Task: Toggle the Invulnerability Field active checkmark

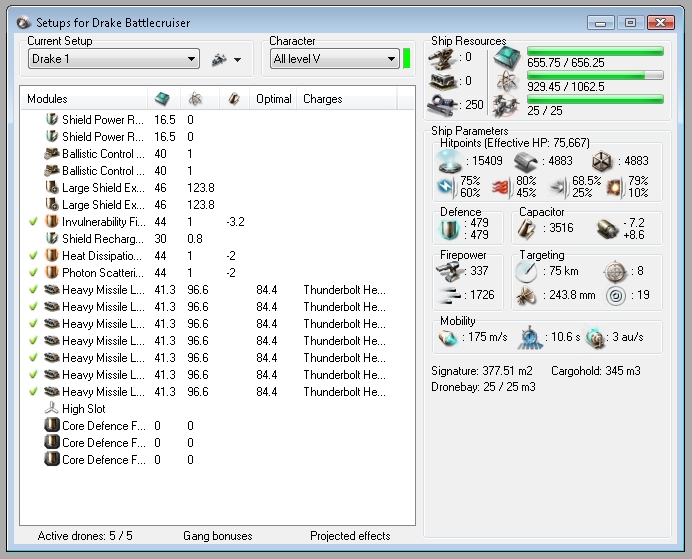Action: (x=33, y=221)
